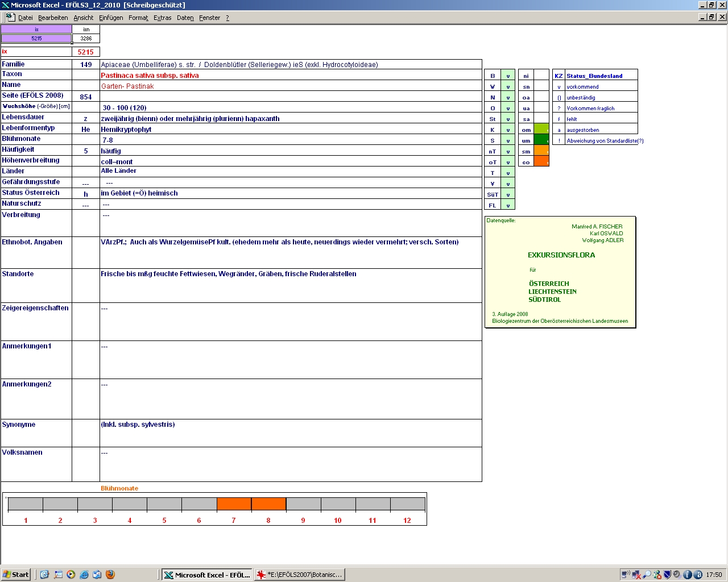Click the sm orange color cell

[x=541, y=151]
